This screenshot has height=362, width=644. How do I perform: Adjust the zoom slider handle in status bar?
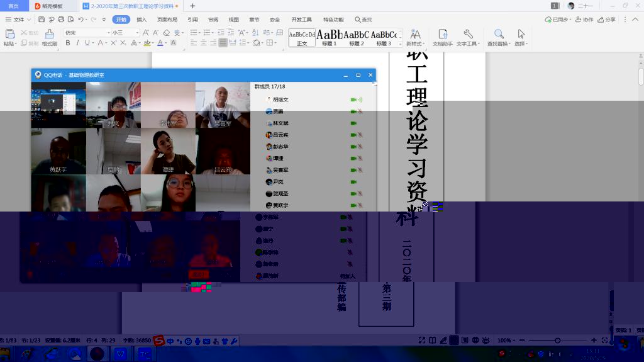point(557,340)
